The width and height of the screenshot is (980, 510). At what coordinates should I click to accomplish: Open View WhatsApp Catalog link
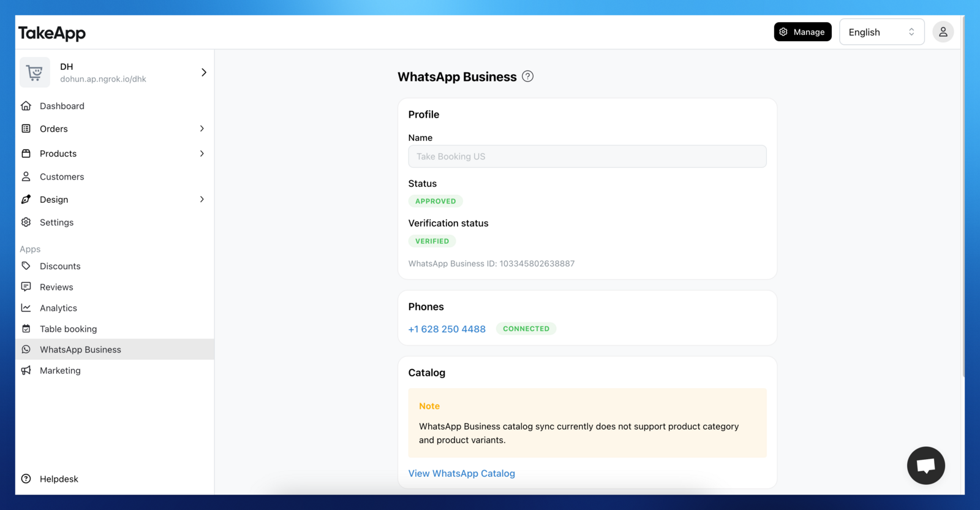[x=462, y=473]
